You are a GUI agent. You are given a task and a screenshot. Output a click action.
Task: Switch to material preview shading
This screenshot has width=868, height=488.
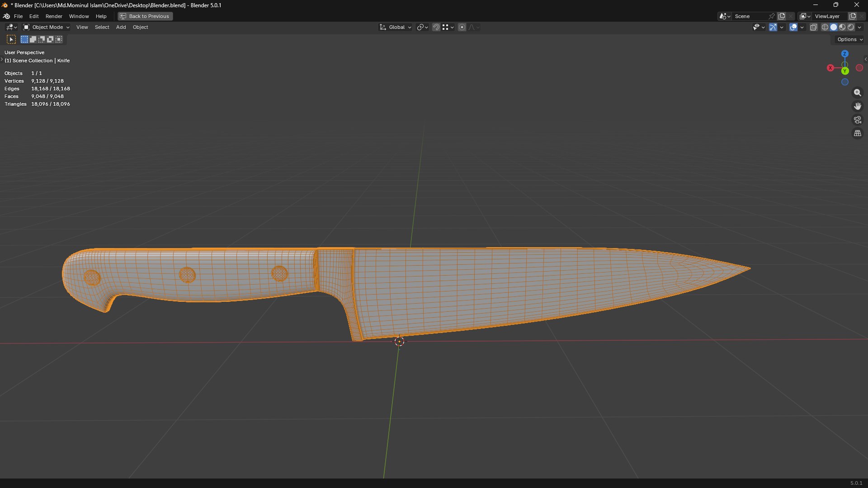[x=842, y=27]
